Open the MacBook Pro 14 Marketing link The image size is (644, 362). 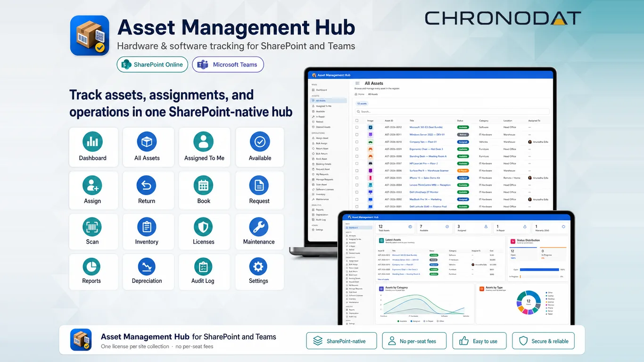(425, 199)
